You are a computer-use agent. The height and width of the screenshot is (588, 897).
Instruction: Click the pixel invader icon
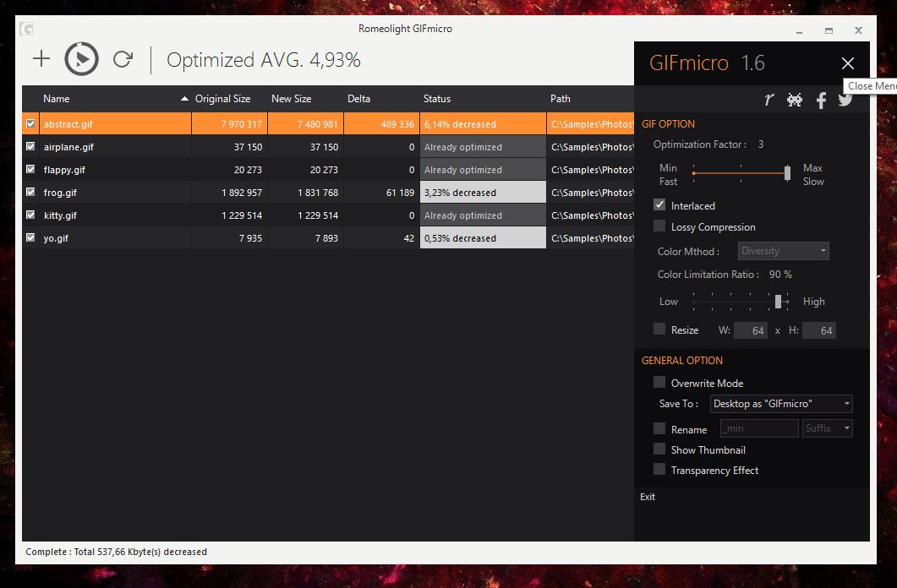[795, 100]
